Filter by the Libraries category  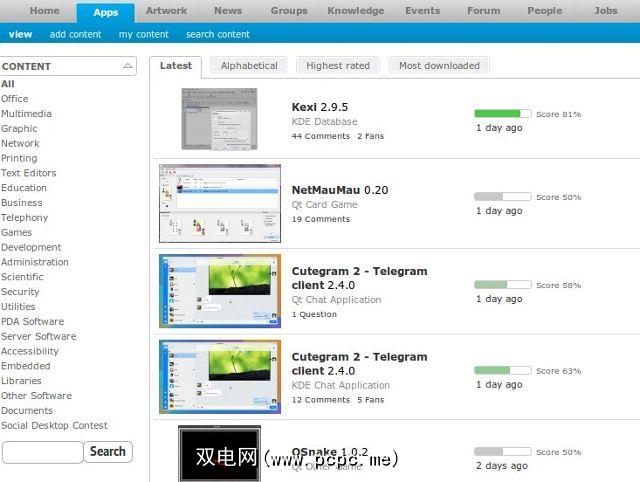click(21, 381)
